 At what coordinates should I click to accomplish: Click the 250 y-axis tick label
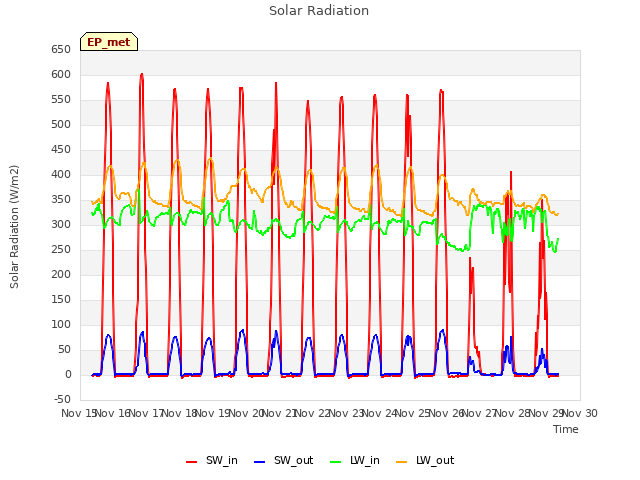pyautogui.click(x=61, y=250)
